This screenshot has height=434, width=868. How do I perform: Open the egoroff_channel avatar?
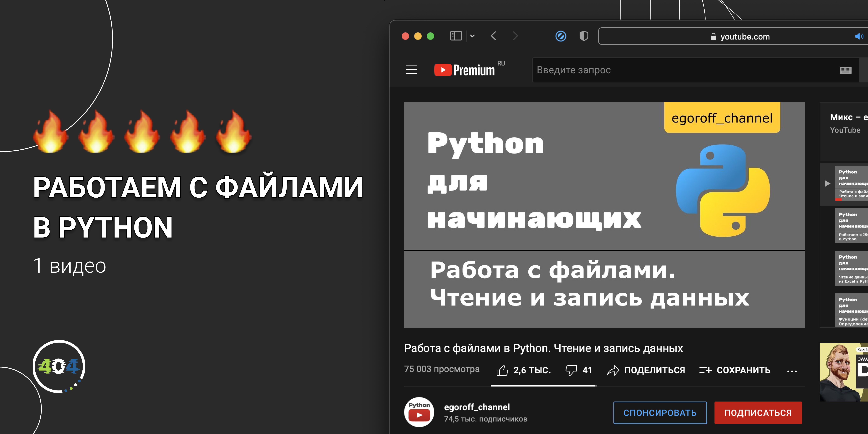point(419,412)
